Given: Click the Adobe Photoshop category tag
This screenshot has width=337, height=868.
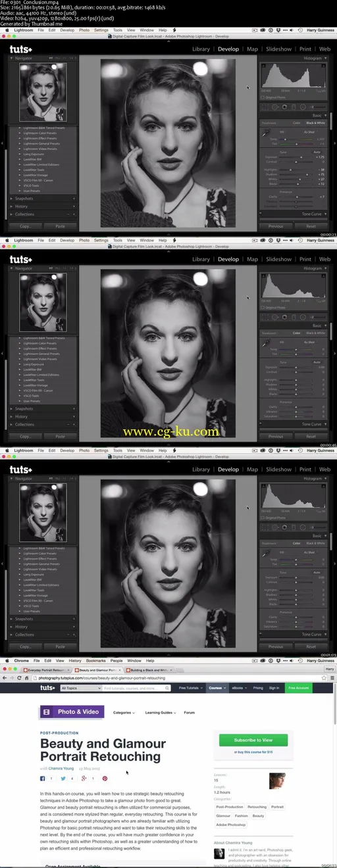Looking at the screenshot, I should click(231, 825).
